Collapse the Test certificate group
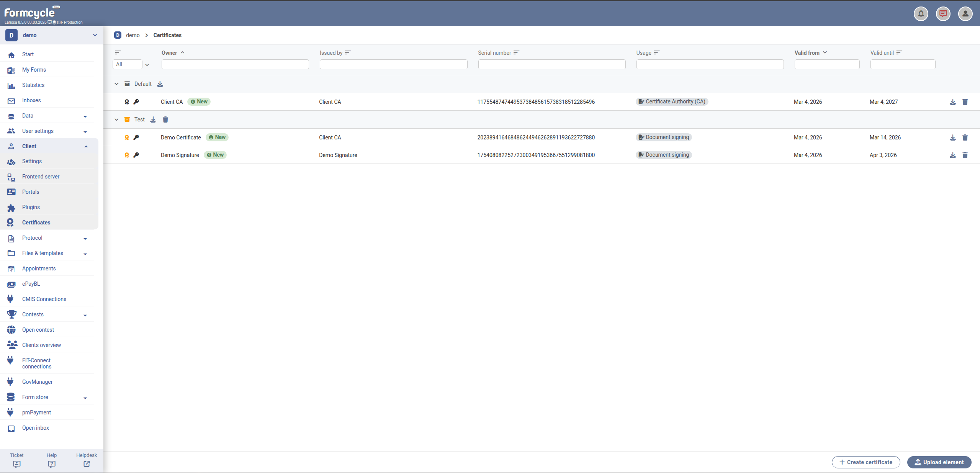The width and height of the screenshot is (980, 473). (116, 119)
